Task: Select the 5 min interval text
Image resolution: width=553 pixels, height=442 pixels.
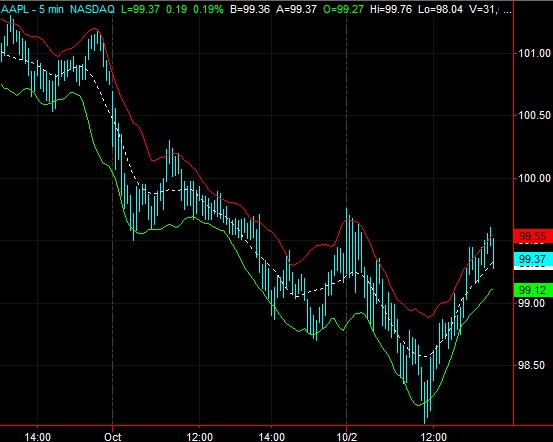Action: [51, 9]
